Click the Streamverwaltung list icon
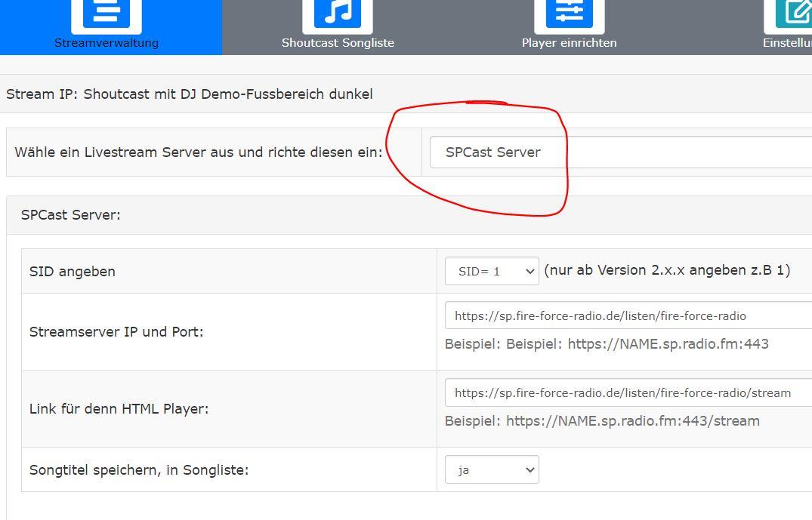The image size is (812, 520). pos(107,13)
